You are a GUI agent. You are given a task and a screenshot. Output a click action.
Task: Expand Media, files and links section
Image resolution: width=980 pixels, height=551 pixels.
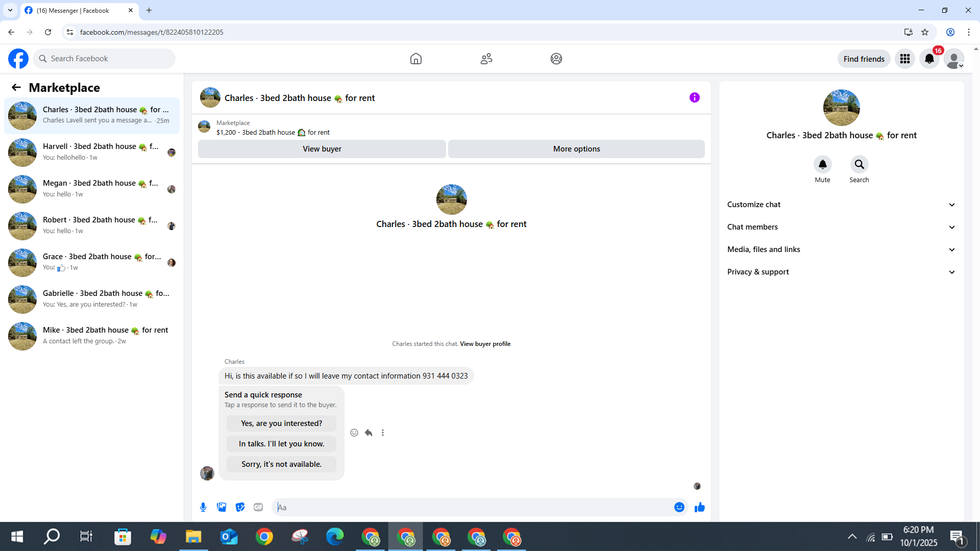click(841, 249)
